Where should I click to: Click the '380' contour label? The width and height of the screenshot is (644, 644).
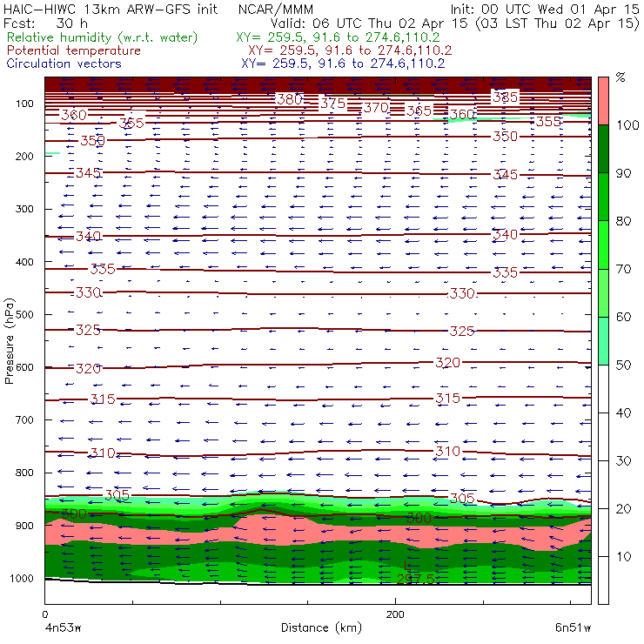290,99
